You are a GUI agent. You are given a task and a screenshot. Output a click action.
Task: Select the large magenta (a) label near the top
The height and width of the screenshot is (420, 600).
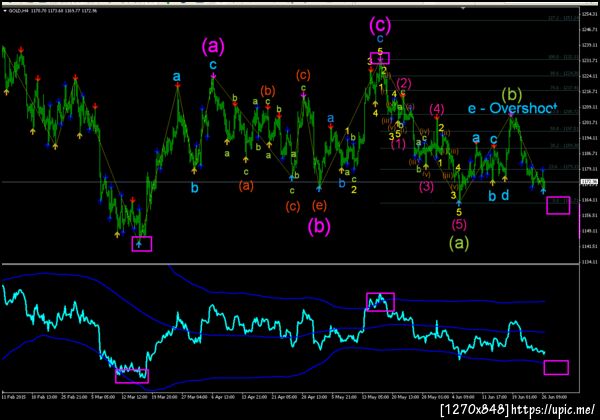coord(213,46)
